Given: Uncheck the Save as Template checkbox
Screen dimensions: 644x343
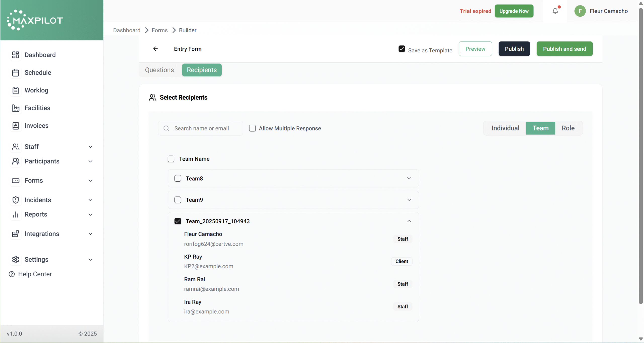Looking at the screenshot, I should click(x=402, y=49).
